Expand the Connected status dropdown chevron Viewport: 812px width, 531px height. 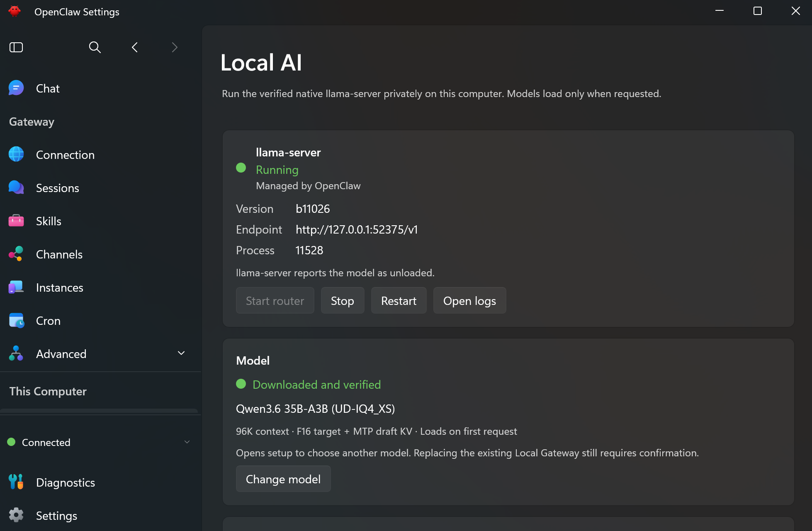187,442
